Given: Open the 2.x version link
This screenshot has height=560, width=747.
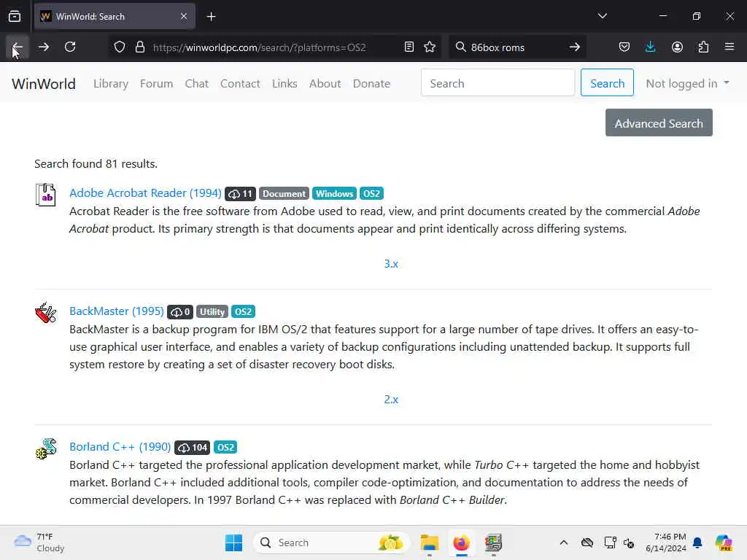Looking at the screenshot, I should point(391,400).
